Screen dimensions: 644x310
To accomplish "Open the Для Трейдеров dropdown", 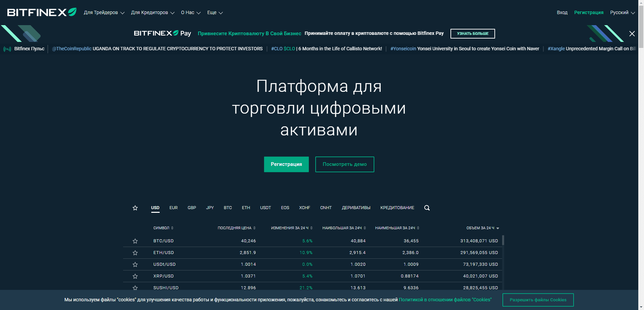I will click(x=104, y=12).
